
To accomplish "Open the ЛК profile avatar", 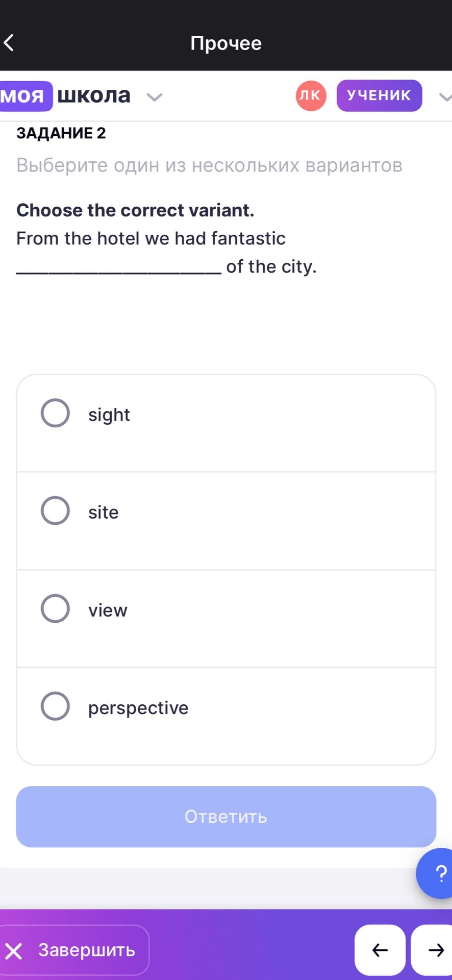I will (311, 95).
